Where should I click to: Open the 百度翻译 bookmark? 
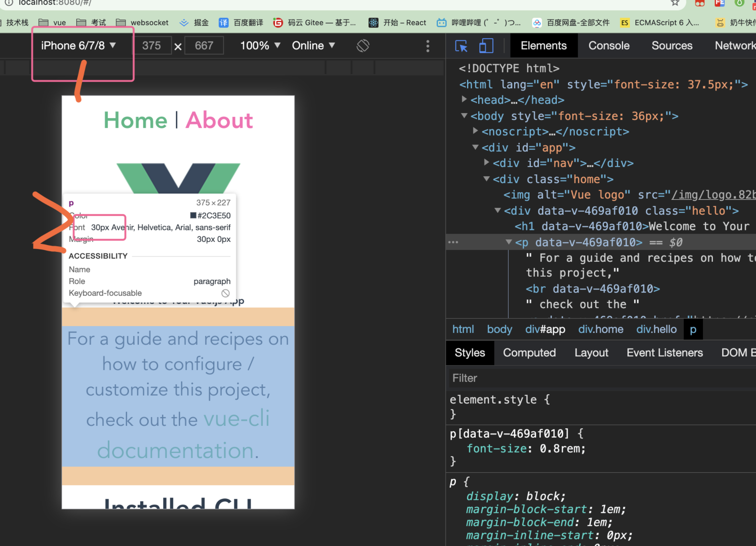click(241, 23)
